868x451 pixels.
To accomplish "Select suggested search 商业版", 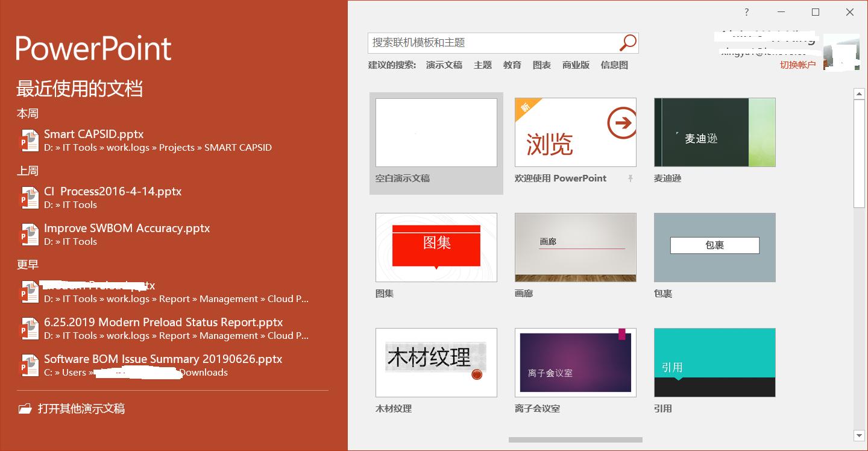I will tap(576, 65).
